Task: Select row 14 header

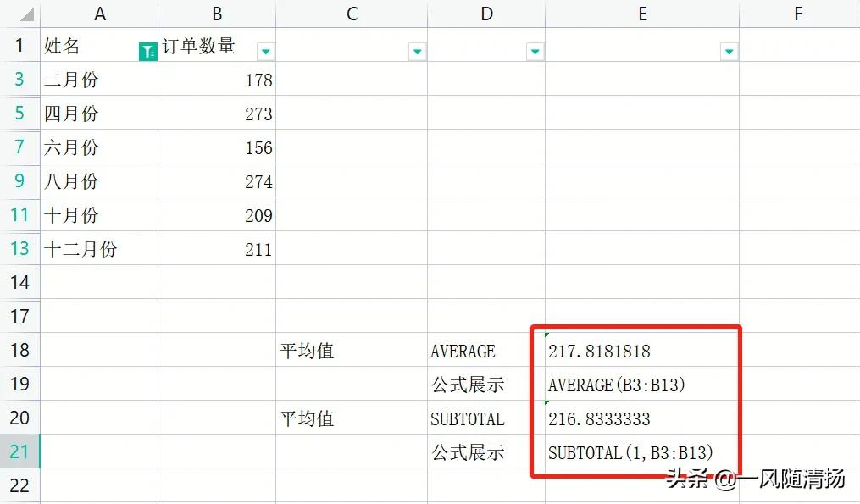Action: 19,282
